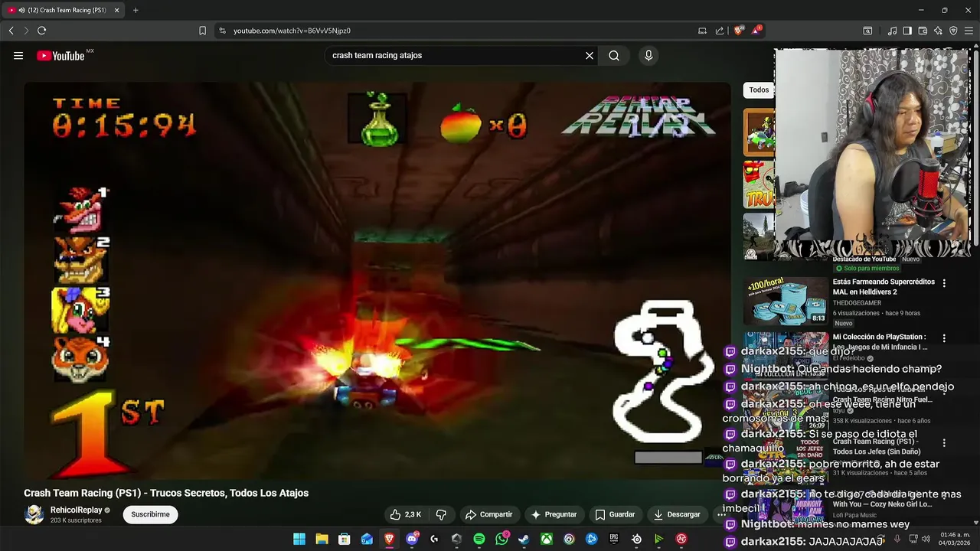Open the share icon in the address bar
Image resolution: width=980 pixels, height=551 pixels.
[x=720, y=31]
